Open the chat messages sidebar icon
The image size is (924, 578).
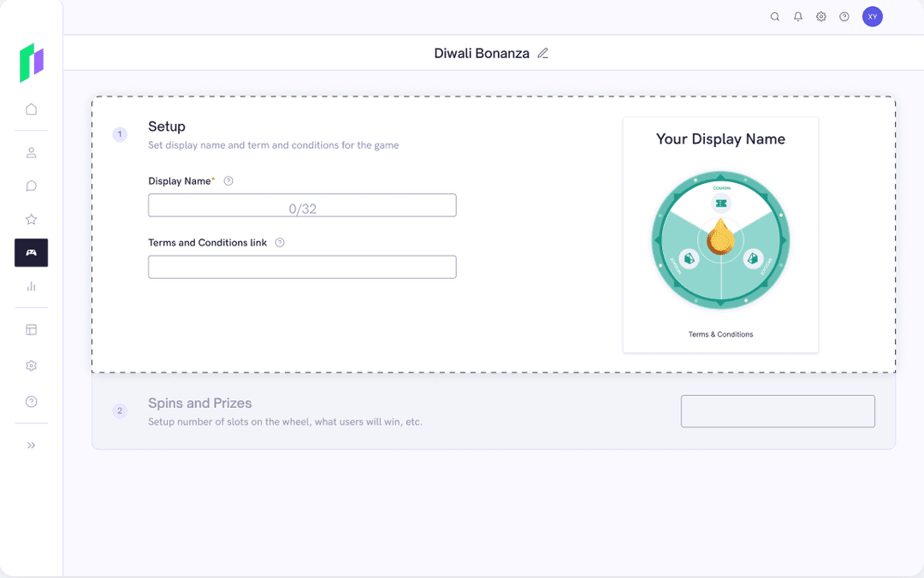(x=31, y=186)
